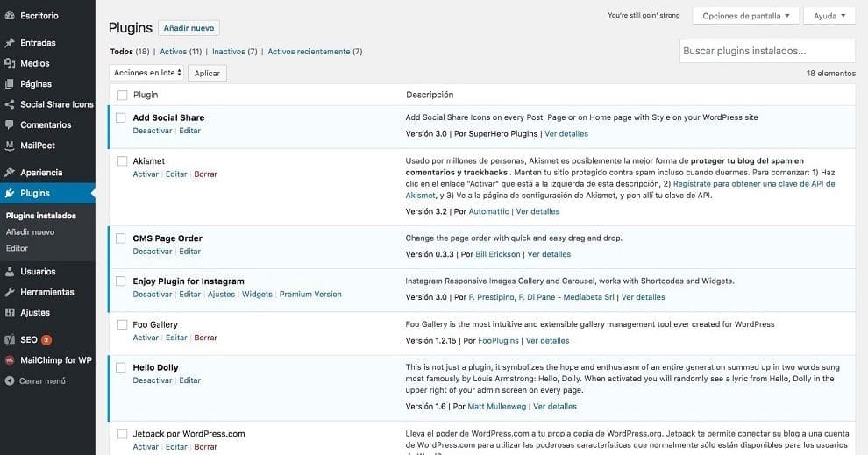Borrar the Jetpack por WordPress.com plugin

coord(205,447)
